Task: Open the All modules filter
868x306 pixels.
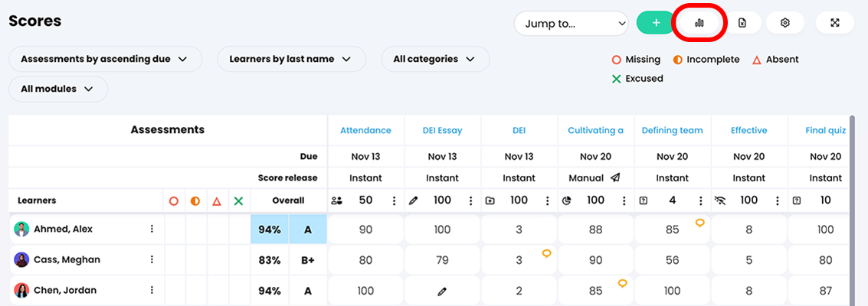Action: pyautogui.click(x=58, y=89)
